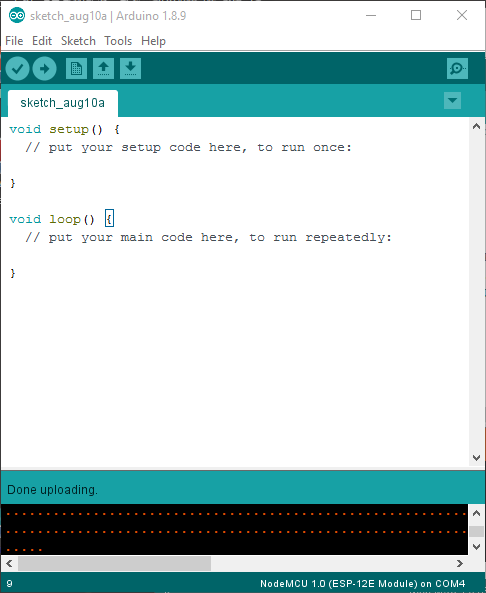Click editor scrollbar up arrow
Image resolution: width=486 pixels, height=593 pixels.
pyautogui.click(x=477, y=126)
